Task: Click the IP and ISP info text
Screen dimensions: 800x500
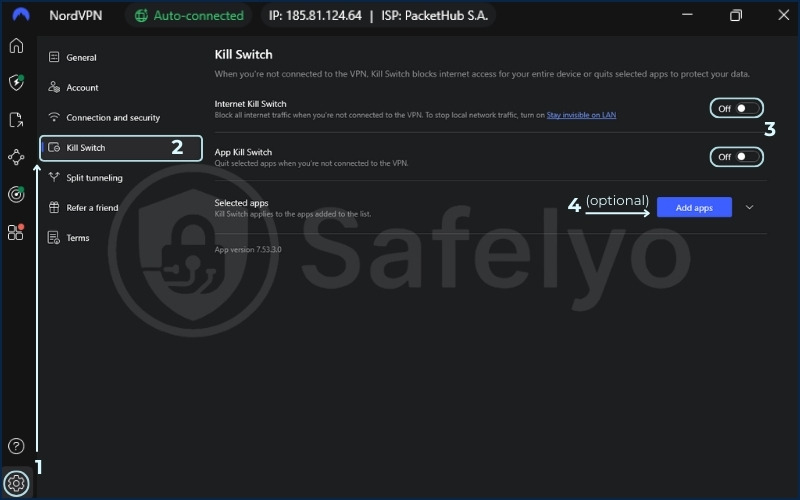Action: pos(378,16)
